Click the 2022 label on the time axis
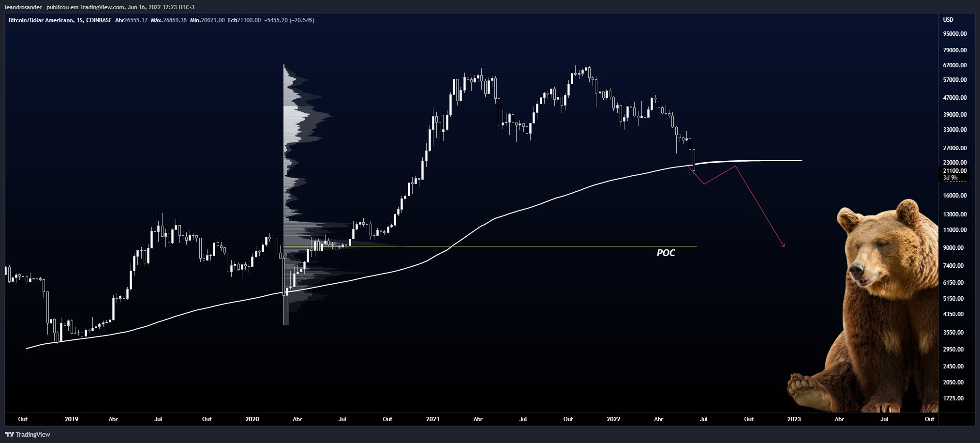Viewport: 980px width, 443px height. pyautogui.click(x=613, y=419)
